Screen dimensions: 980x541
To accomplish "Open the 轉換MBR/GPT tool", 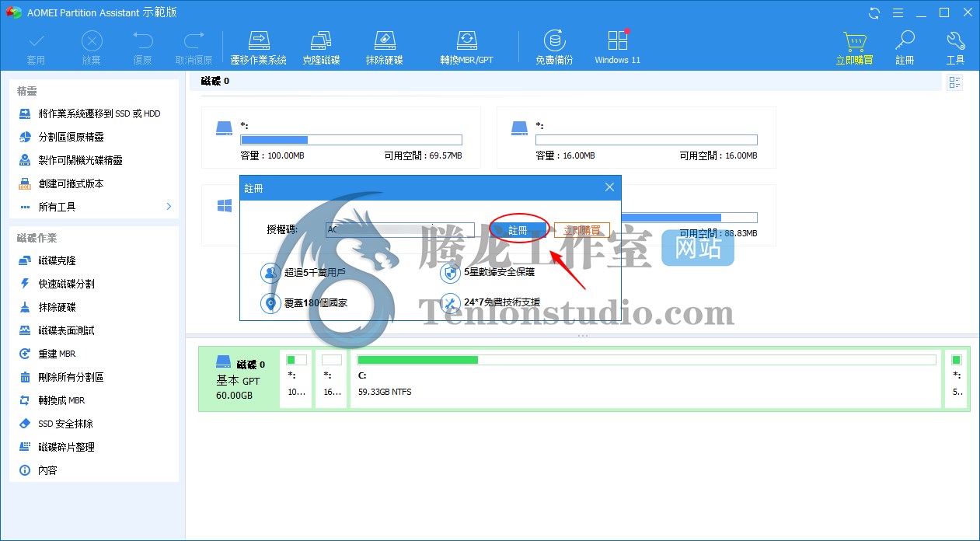I will [466, 47].
